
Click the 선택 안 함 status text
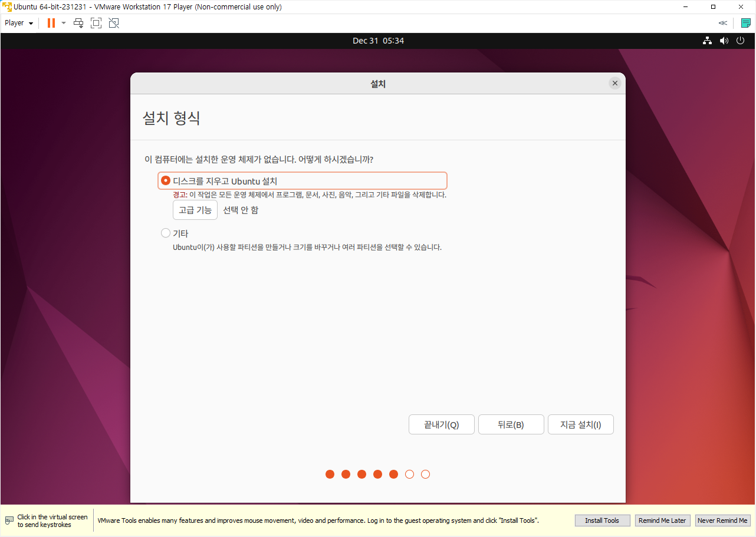click(241, 210)
